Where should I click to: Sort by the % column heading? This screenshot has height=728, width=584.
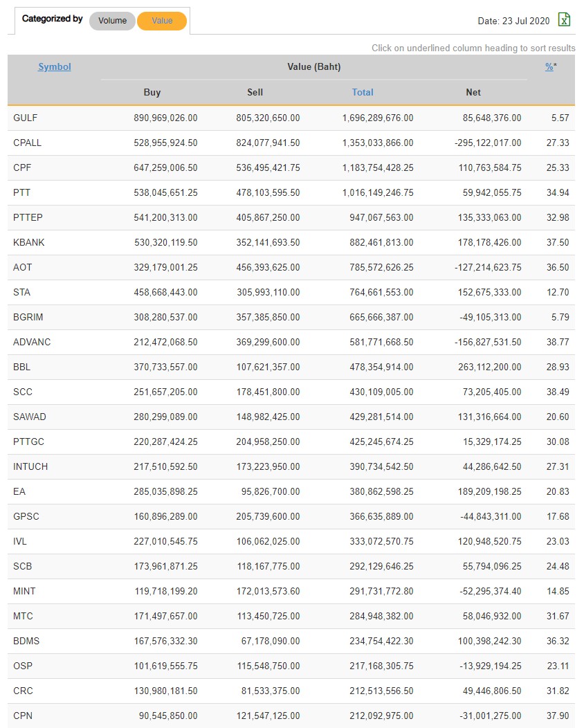click(549, 67)
